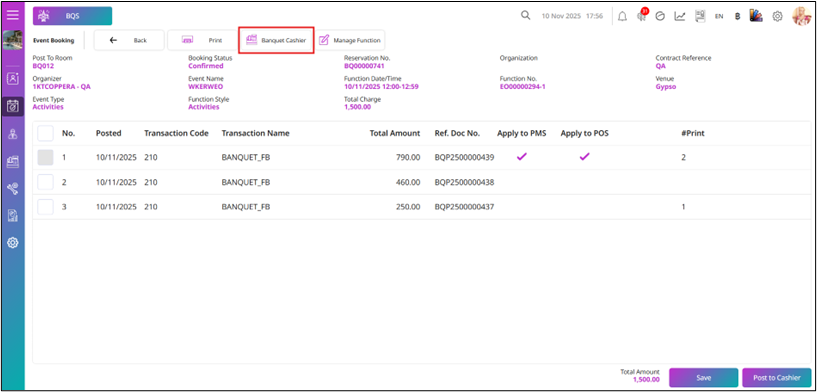Click Post to Cashier button
Viewport: 817px width, 392px height.
click(777, 378)
